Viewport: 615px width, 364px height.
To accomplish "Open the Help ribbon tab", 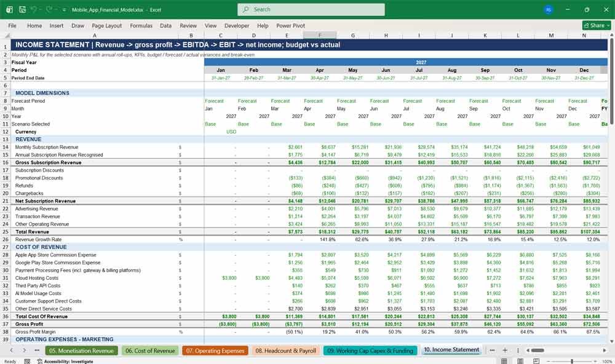I will (263, 25).
